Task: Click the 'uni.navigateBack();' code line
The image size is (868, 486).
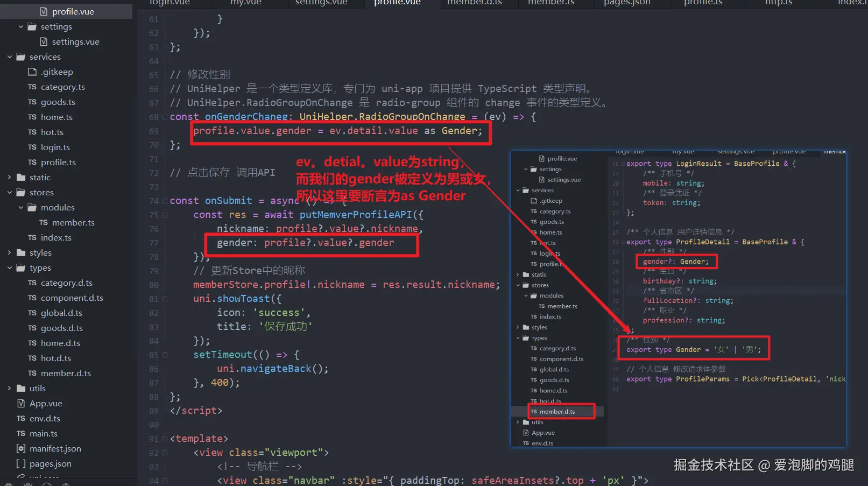Action: coord(273,369)
